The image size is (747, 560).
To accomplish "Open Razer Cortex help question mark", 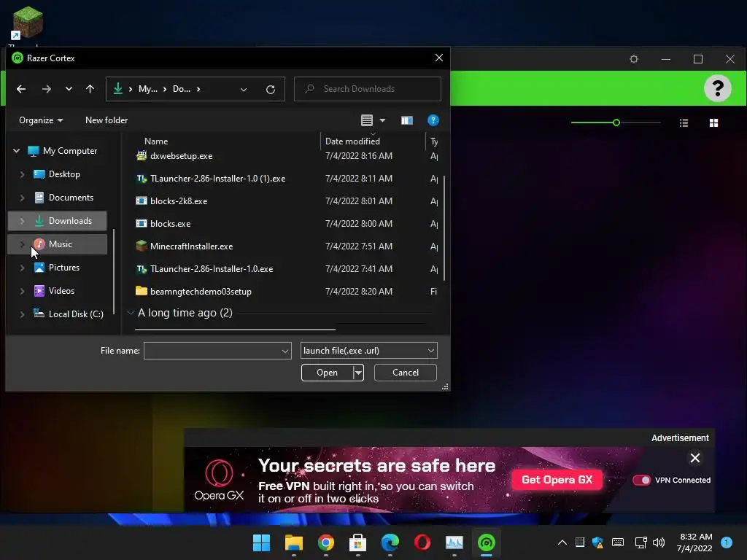I will 718,88.
